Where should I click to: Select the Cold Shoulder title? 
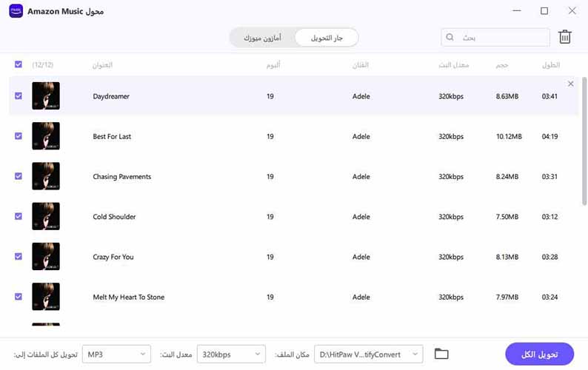[114, 217]
